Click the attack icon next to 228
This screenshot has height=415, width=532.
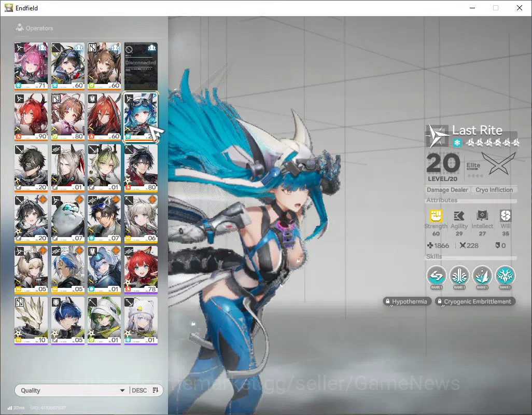(463, 245)
